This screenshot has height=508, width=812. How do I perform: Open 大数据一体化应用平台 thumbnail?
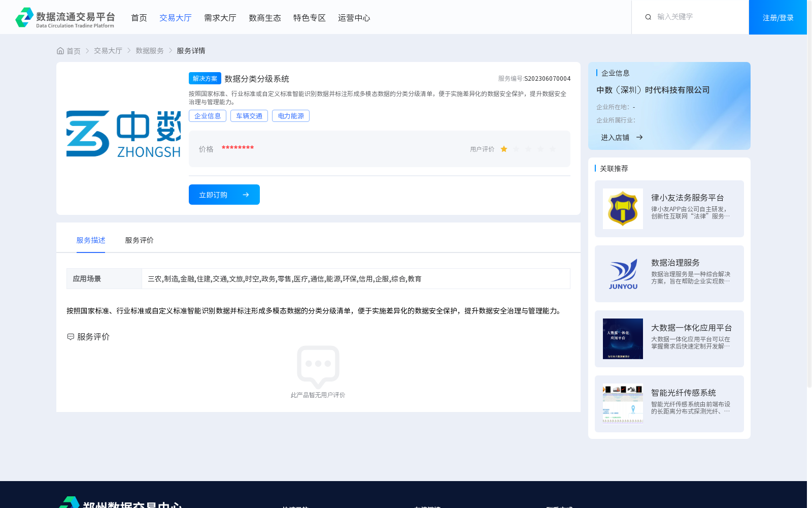coord(623,339)
